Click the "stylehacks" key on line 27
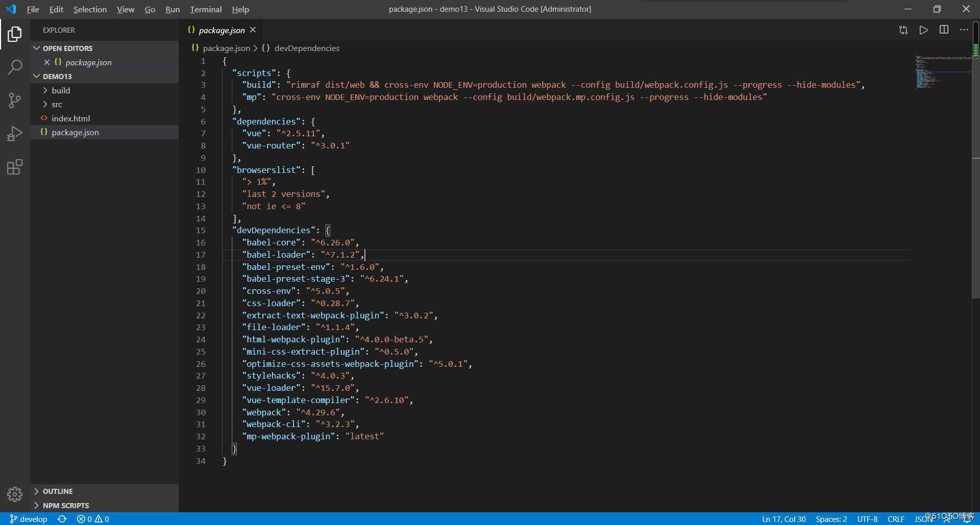The height and width of the screenshot is (525, 980). click(271, 376)
